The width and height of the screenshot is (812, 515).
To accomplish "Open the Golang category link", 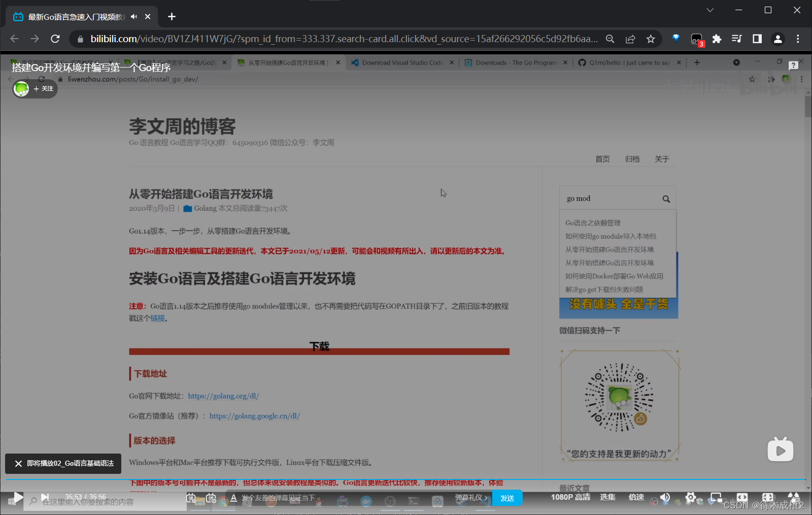I will (205, 208).
